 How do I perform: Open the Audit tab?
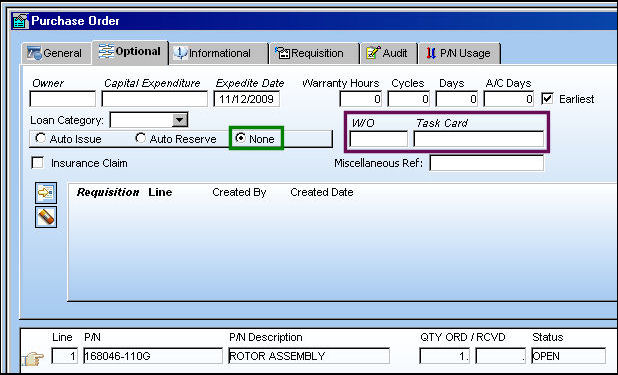(x=389, y=53)
